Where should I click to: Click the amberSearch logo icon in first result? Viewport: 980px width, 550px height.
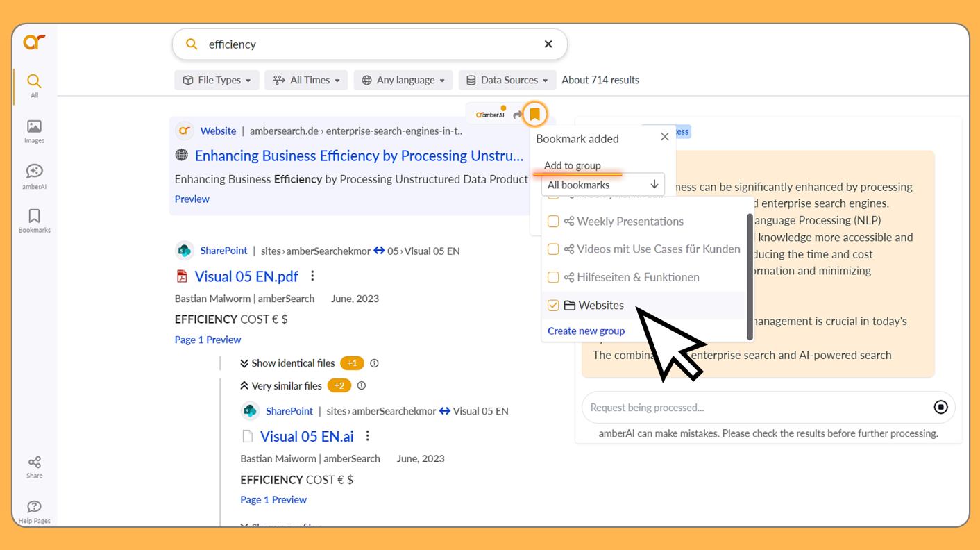point(184,131)
